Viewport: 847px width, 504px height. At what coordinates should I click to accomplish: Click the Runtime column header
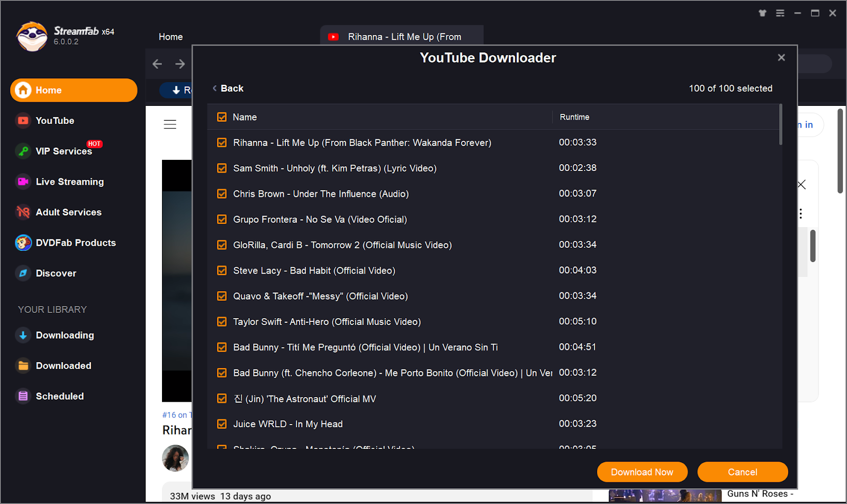[574, 117]
